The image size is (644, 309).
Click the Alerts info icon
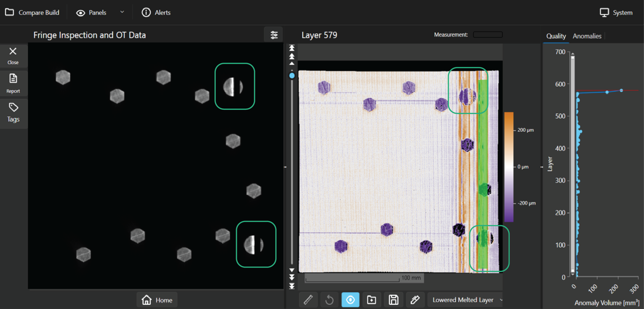click(146, 12)
